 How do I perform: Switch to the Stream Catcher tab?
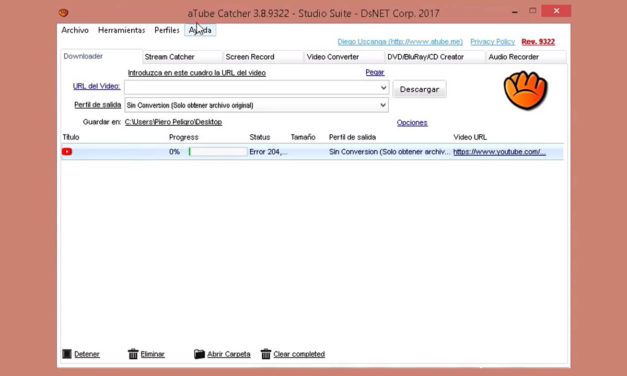(182, 57)
